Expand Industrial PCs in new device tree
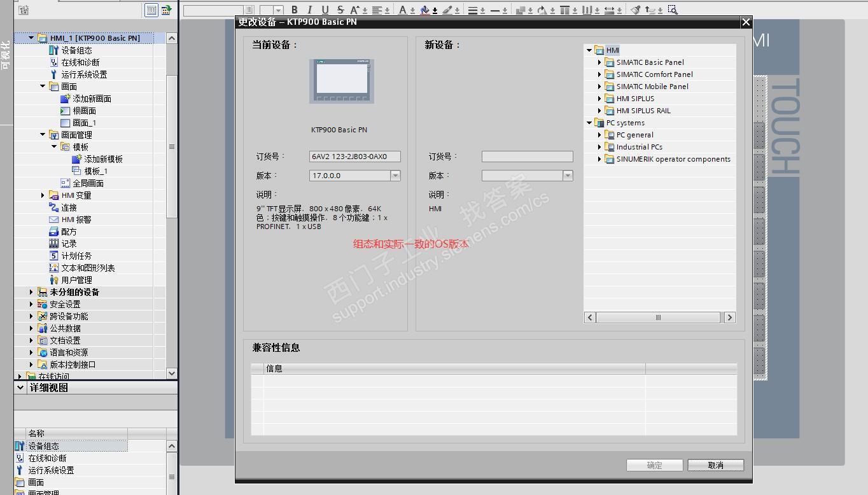The image size is (868, 495). 599,147
